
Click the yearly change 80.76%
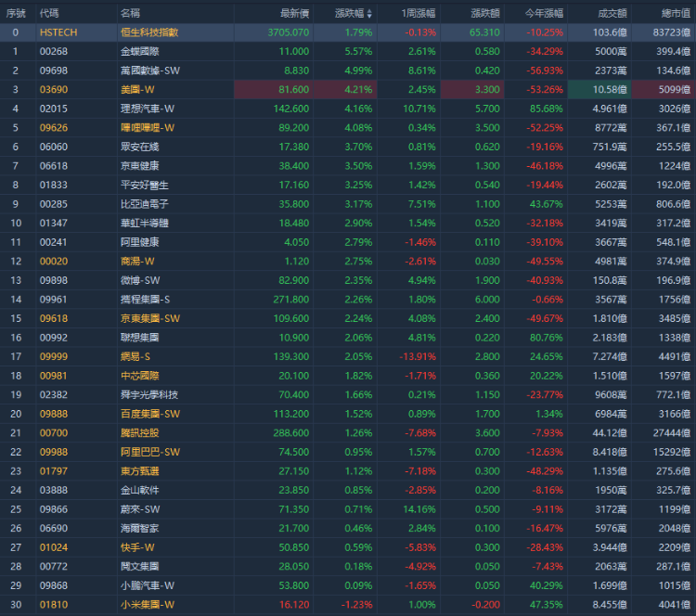coord(547,338)
